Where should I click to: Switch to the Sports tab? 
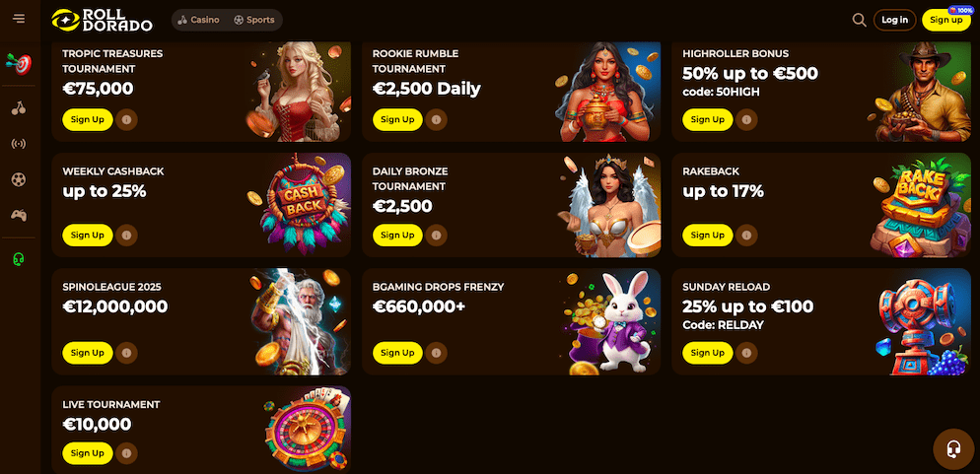tap(254, 20)
